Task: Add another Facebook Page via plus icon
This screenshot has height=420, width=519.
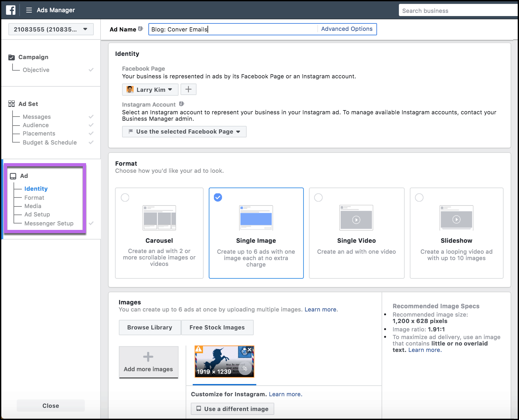Action: coord(189,89)
